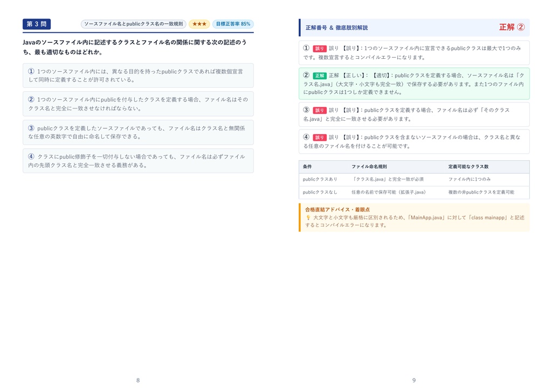Click the red 誤り badge in explanation ①

(319, 49)
